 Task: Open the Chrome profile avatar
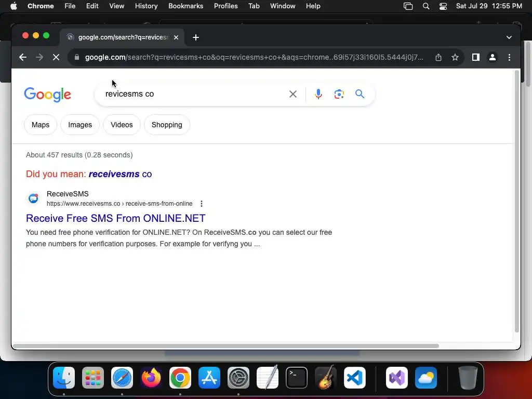tap(493, 57)
